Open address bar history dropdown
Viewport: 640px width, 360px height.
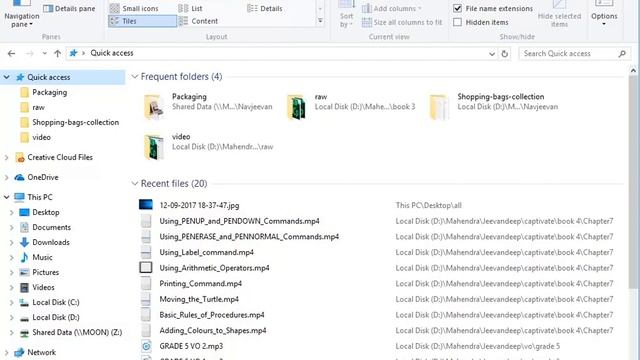(491, 53)
